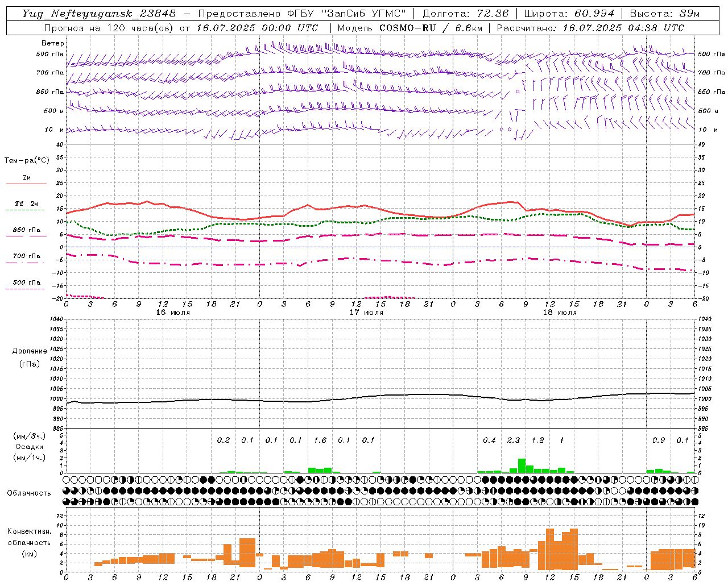
Task: Click the (мм/1ч.) units label
Action: [x=30, y=458]
